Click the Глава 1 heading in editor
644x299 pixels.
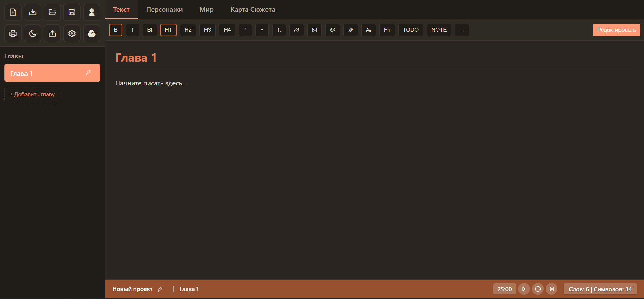pos(136,58)
